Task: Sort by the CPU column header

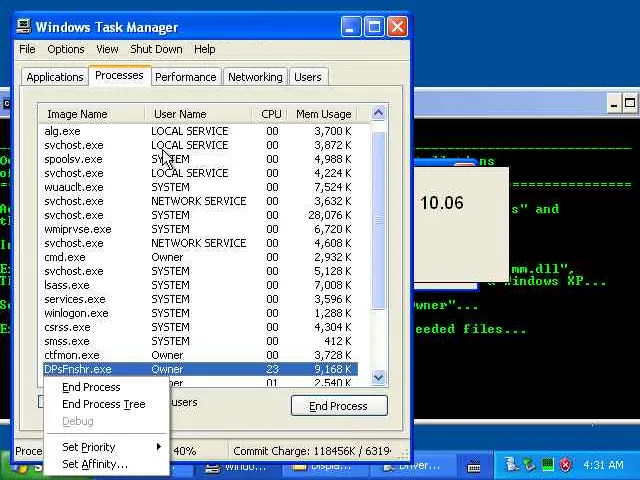Action: tap(270, 114)
